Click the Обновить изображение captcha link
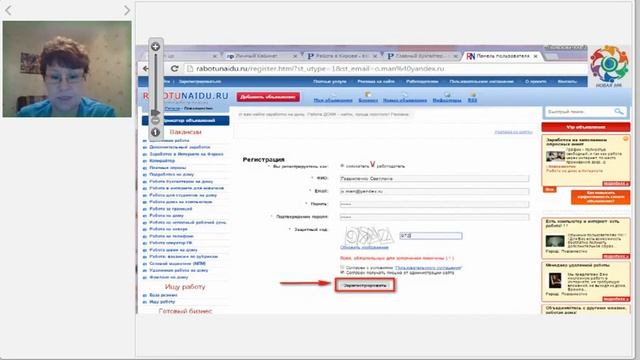 point(364,247)
